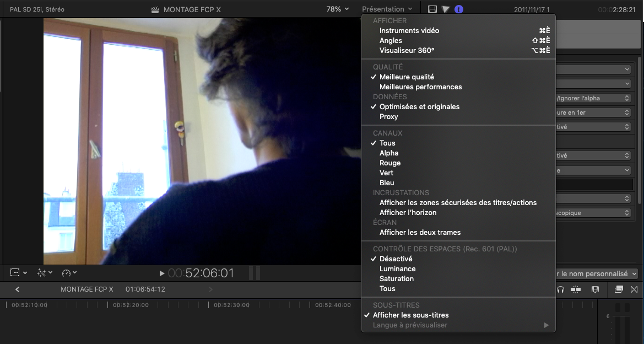Click the video frame in the viewer
The width and height of the screenshot is (644, 344).
point(202,141)
